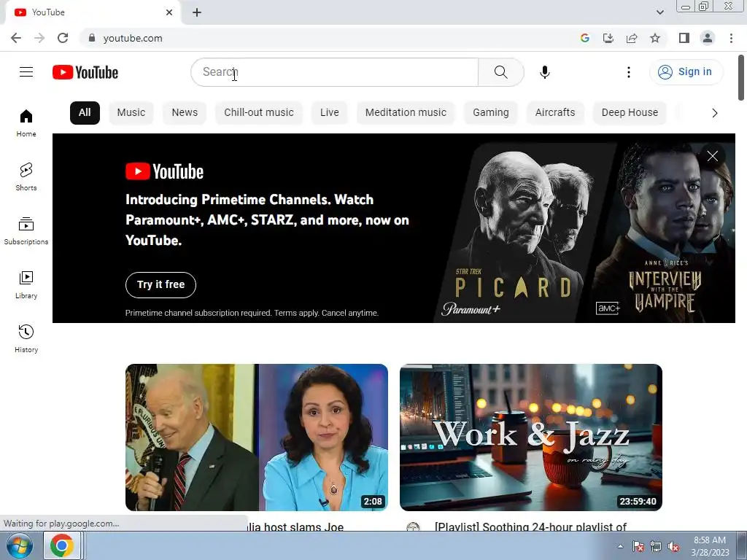Click the Work & Jazz channel avatar

click(413, 526)
